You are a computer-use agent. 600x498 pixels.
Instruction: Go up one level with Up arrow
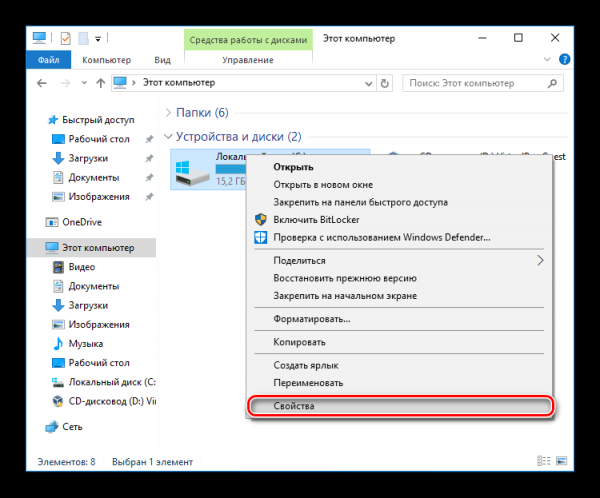101,83
